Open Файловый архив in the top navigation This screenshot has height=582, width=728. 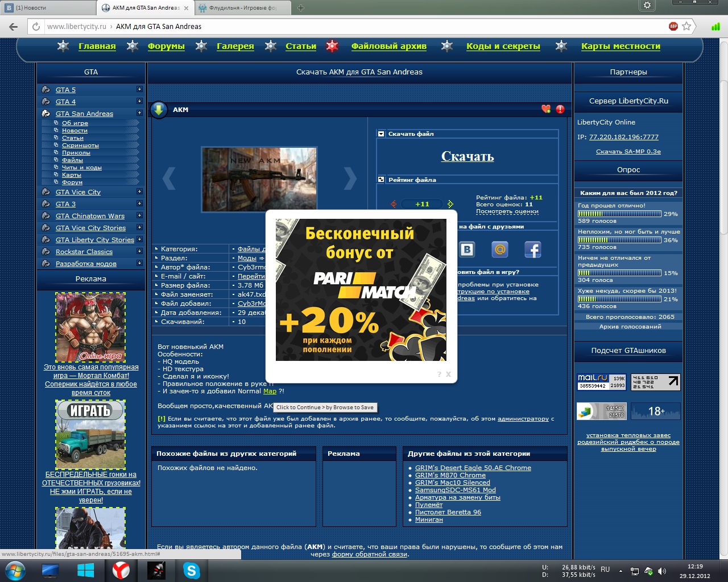(389, 46)
